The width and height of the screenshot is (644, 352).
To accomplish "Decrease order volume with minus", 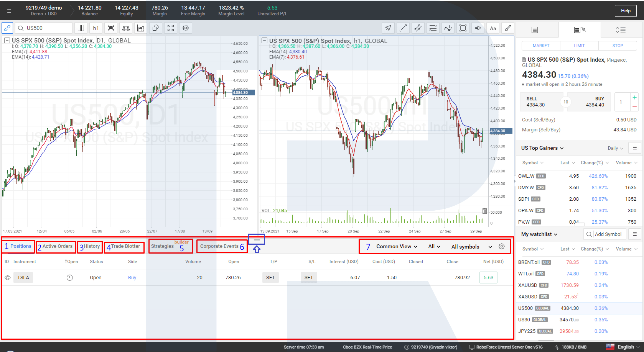I will pos(634,107).
